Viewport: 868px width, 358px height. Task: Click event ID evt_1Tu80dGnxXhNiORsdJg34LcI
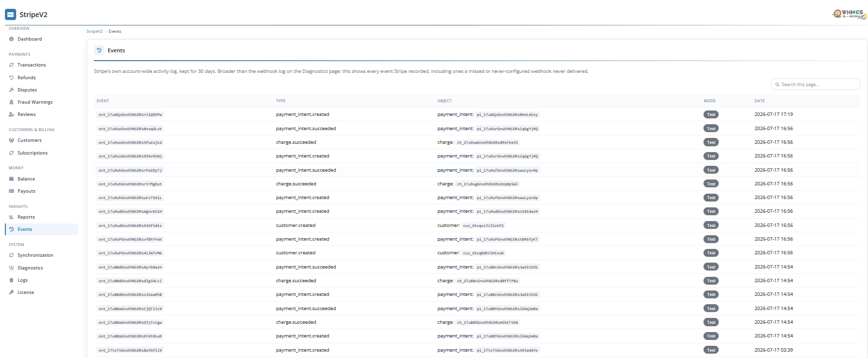130,281
